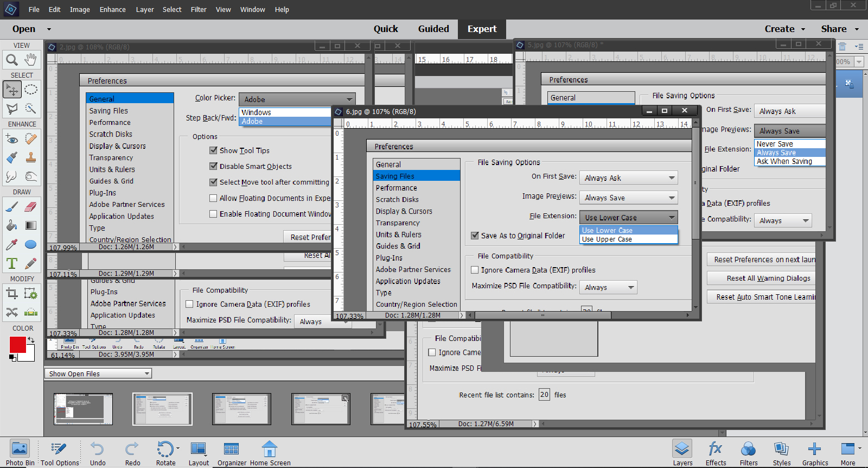This screenshot has height=468, width=868.
Task: Switch to the Quick tab
Action: (386, 29)
